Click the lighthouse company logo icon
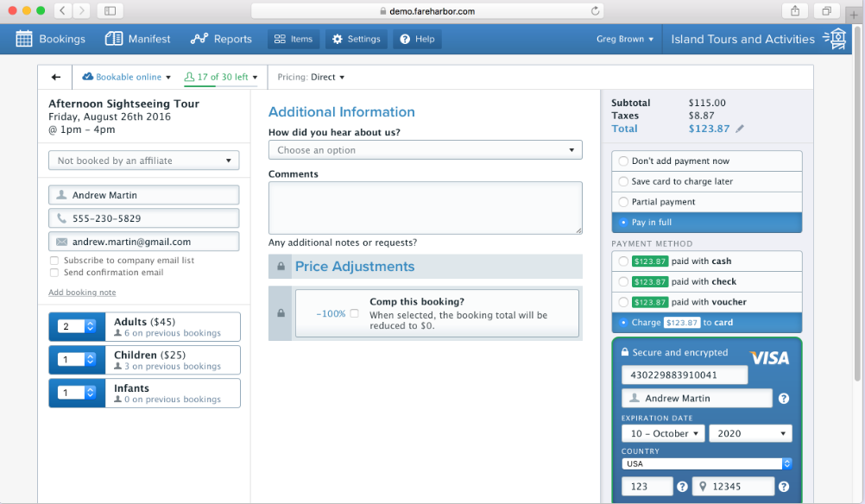The height and width of the screenshot is (504, 865). 835,39
